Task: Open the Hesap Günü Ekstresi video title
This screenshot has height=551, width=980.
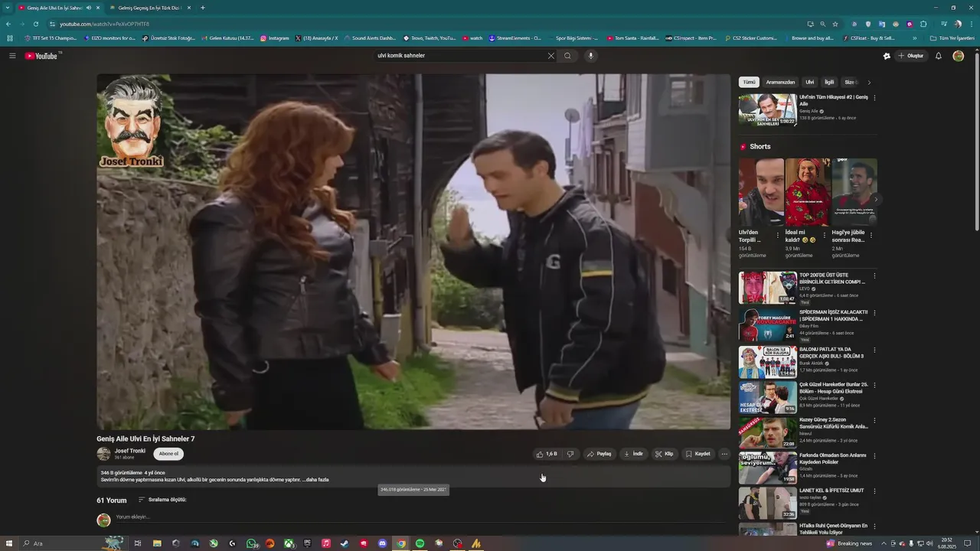Action: pos(833,388)
